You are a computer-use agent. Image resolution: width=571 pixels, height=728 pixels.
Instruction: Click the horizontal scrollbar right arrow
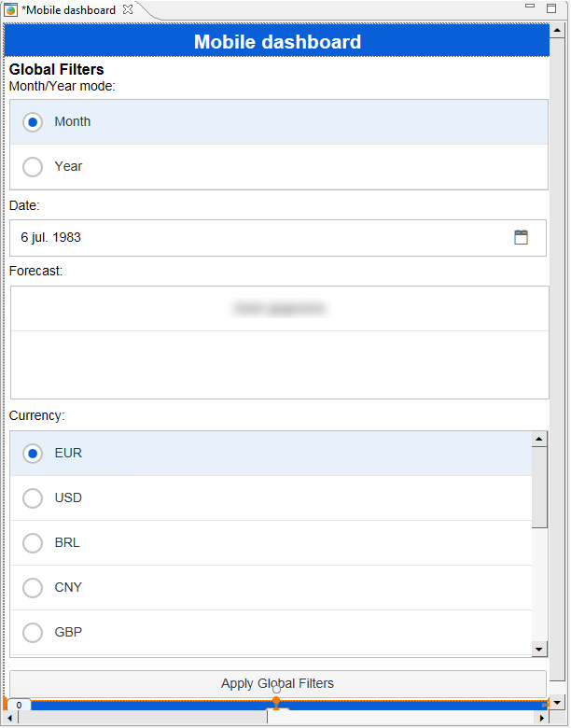coord(542,719)
